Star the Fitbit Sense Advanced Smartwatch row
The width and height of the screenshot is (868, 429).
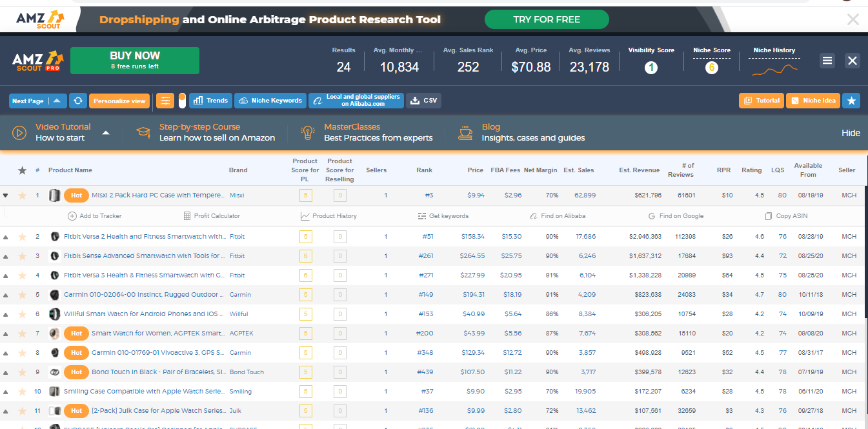[22, 256]
